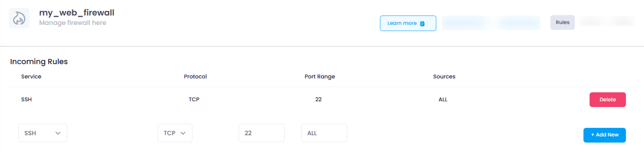644x152 pixels.
Task: Click the document icon in Learn more
Action: (x=423, y=23)
